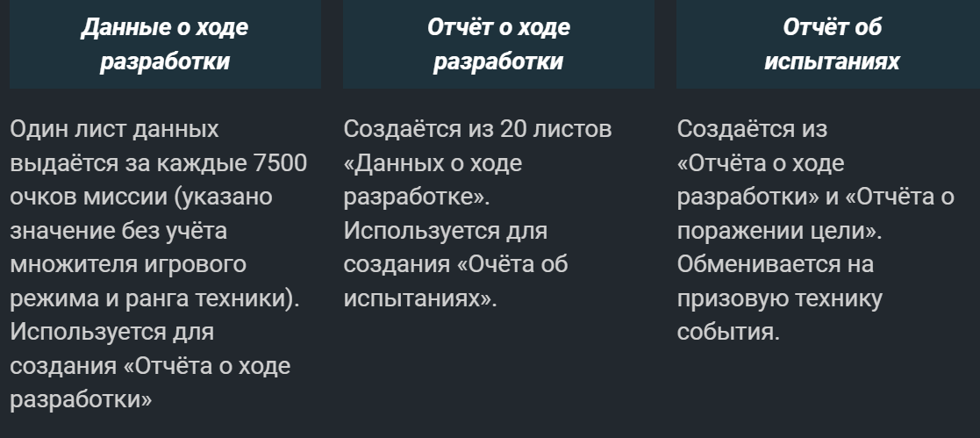Click the middle "Отчёт о ходе разработки" header
The image size is (980, 438).
[x=498, y=44]
